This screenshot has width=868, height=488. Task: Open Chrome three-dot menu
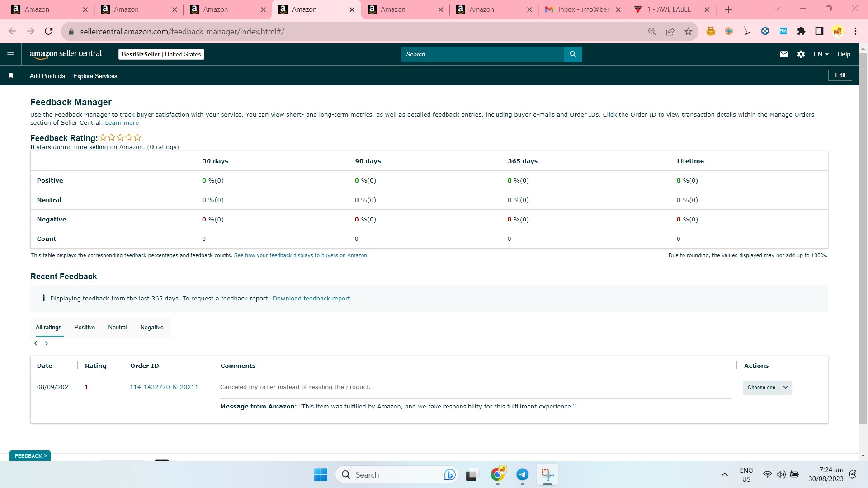pos(855,31)
